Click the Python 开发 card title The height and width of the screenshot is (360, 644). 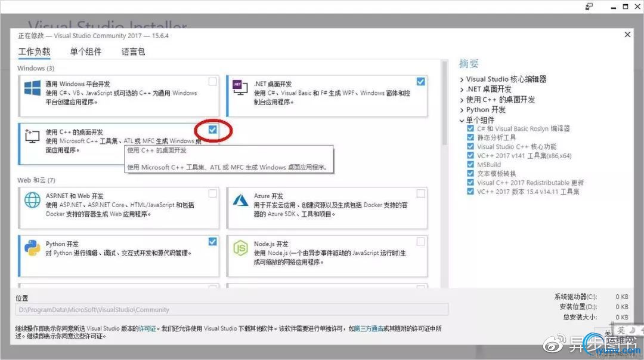point(62,244)
